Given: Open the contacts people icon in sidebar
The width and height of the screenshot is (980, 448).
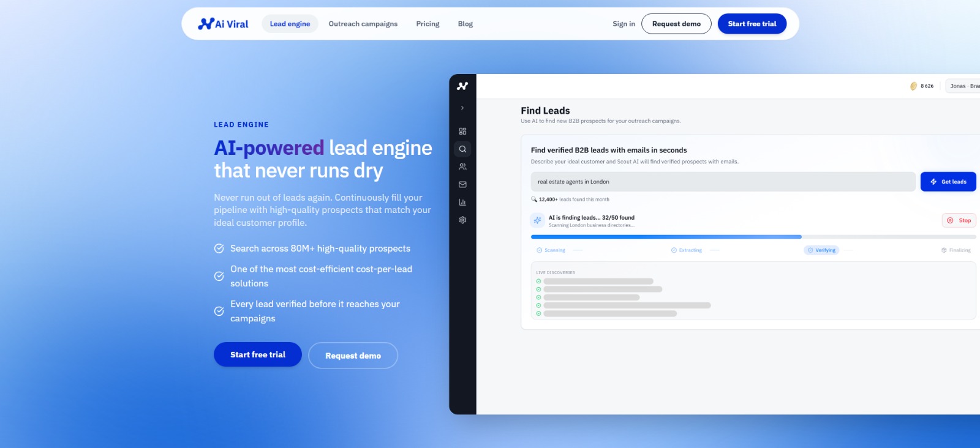Looking at the screenshot, I should [462, 166].
